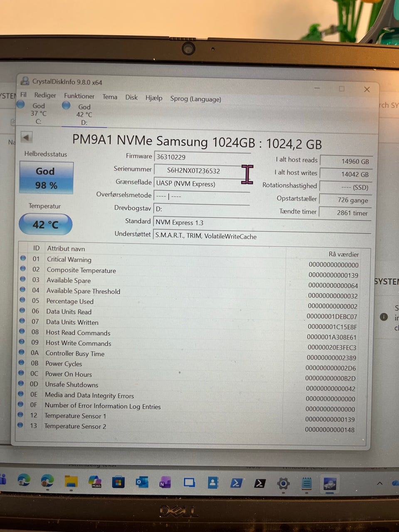Click the Firmware field 36310229
Viewport: 399px width, 532px height.
(202, 157)
